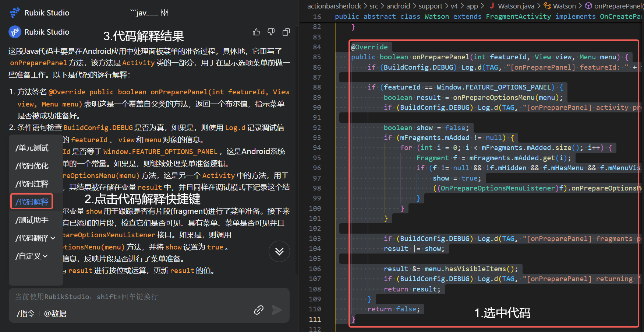Viewport: 644px width, 332px height.
Task: Select the /单元测试 command
Action: point(32,148)
